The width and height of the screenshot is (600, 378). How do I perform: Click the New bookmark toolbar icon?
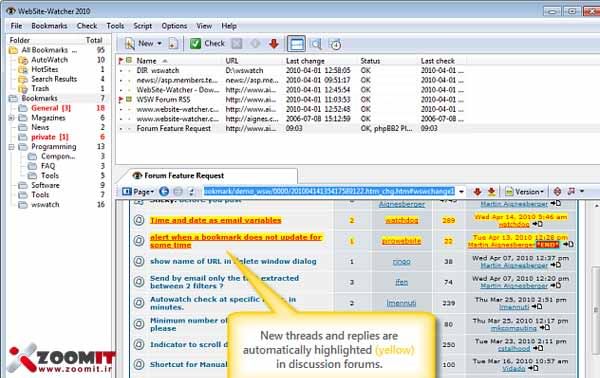(x=130, y=44)
